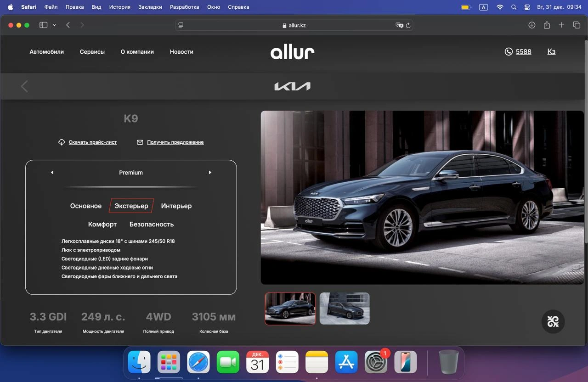
Task: Click the translate icon in address bar
Action: (x=399, y=25)
